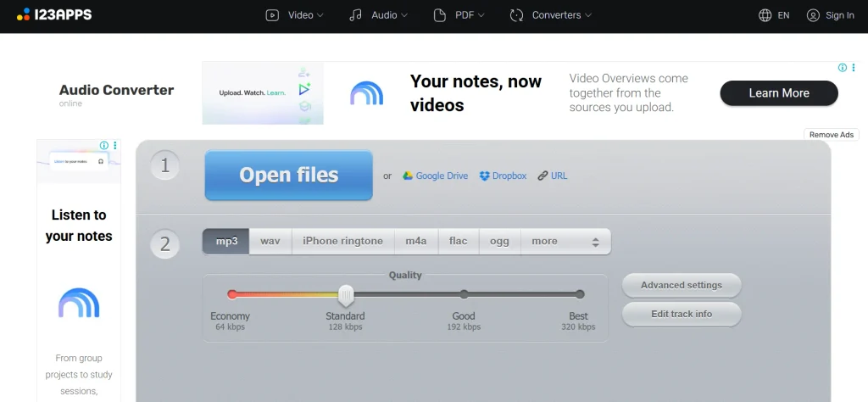This screenshot has height=402, width=868.
Task: Select the mp3 format tab
Action: tap(225, 242)
